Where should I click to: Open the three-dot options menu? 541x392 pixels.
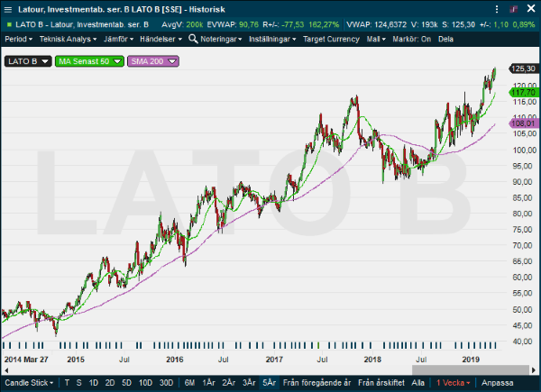coord(497,9)
